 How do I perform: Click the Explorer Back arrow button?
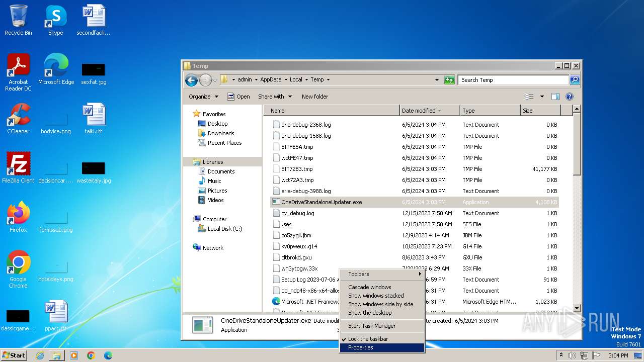click(191, 79)
